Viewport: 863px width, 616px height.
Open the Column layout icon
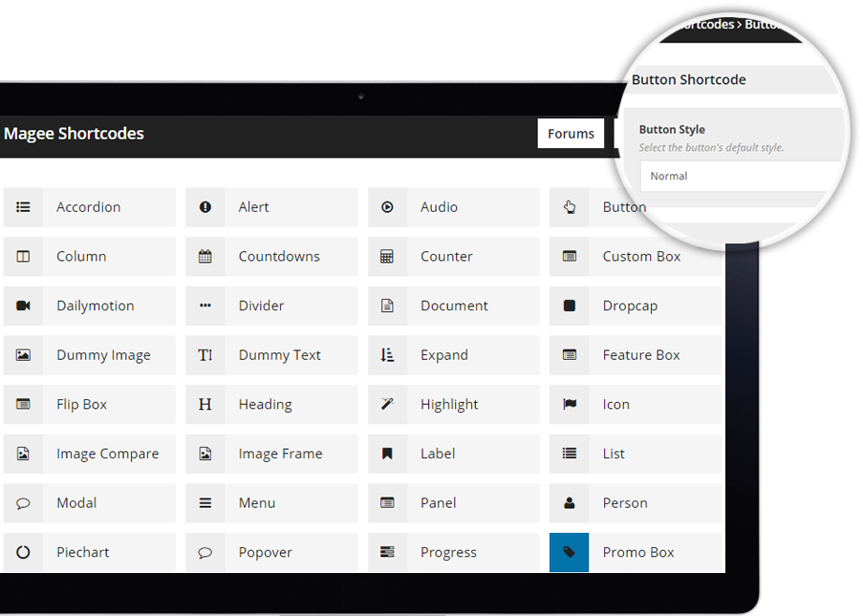pyautogui.click(x=23, y=256)
